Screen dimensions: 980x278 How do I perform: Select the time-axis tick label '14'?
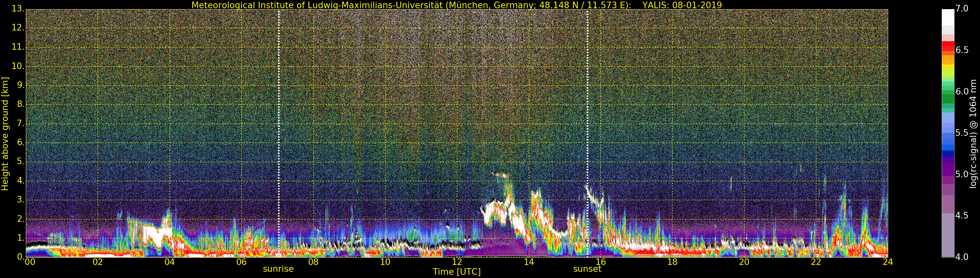coord(529,262)
